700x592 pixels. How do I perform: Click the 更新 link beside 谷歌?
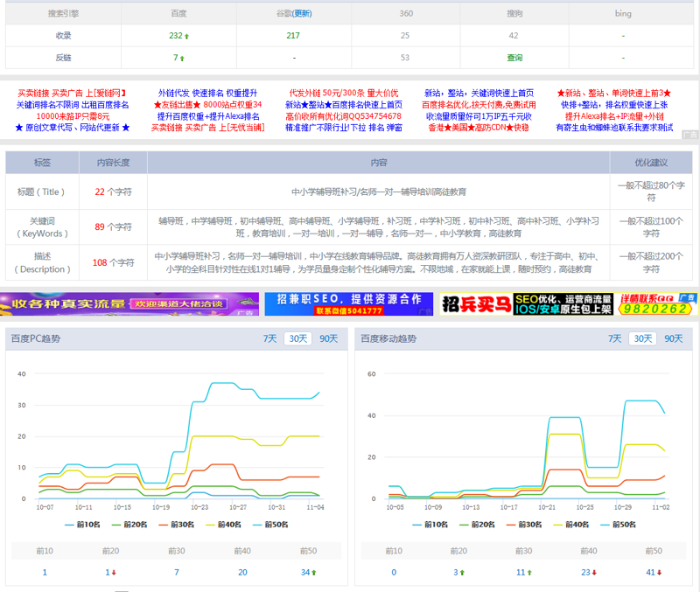click(x=302, y=14)
